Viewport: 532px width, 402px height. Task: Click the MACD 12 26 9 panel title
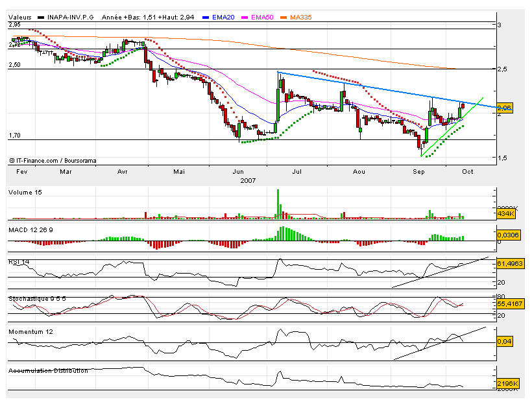tap(31, 230)
